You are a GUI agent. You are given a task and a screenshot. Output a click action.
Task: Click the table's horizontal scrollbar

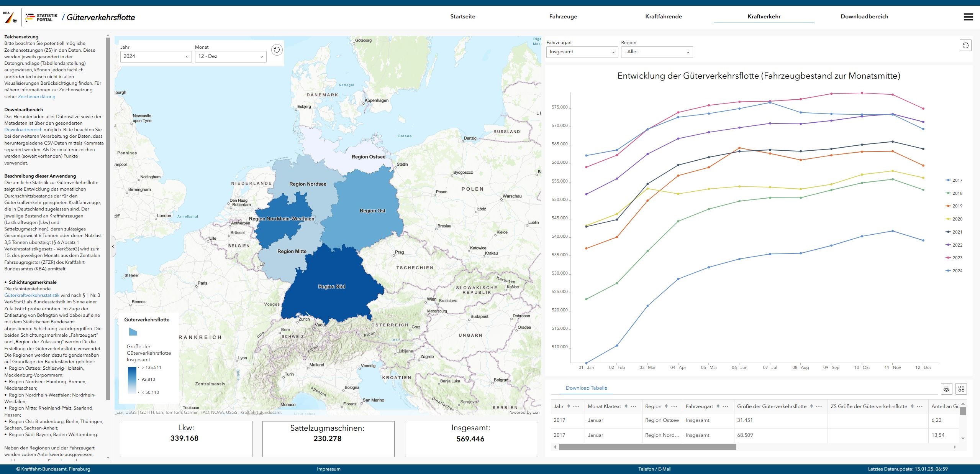647,447
